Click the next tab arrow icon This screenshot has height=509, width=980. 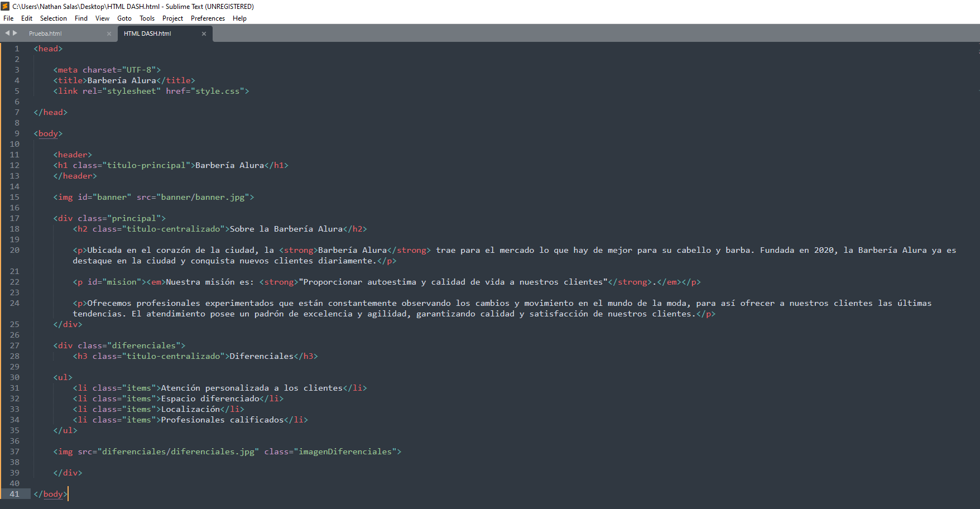coord(15,33)
